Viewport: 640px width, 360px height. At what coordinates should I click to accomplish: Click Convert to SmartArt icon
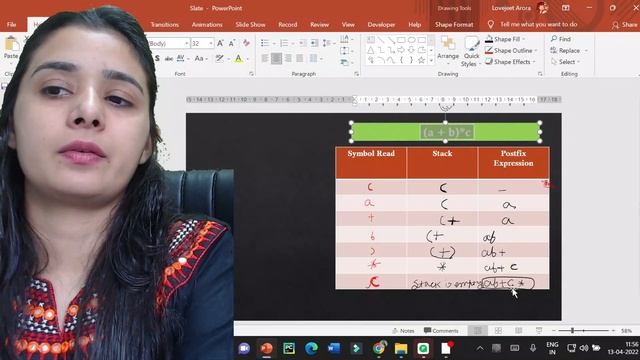pyautogui.click(x=345, y=62)
